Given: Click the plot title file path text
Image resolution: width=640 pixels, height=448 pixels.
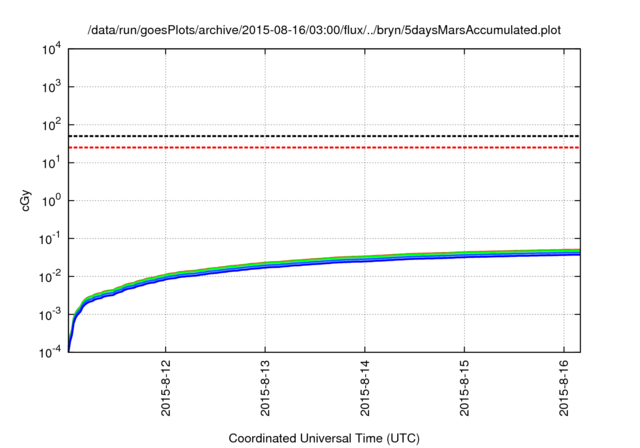Looking at the screenshot, I should click(324, 30).
